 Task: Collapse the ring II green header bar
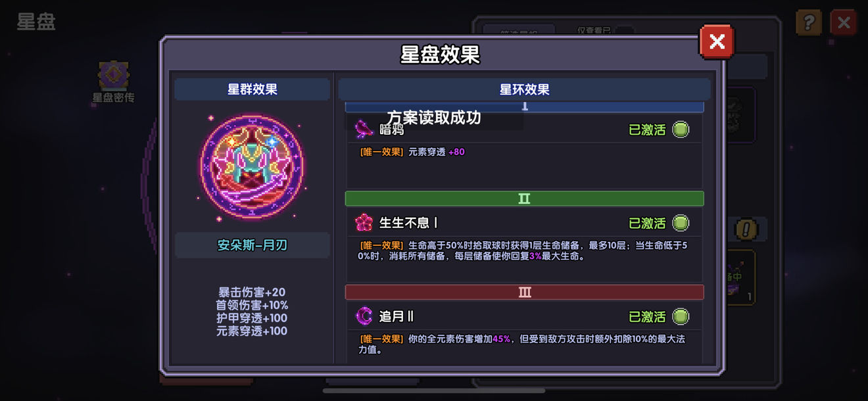tap(525, 199)
